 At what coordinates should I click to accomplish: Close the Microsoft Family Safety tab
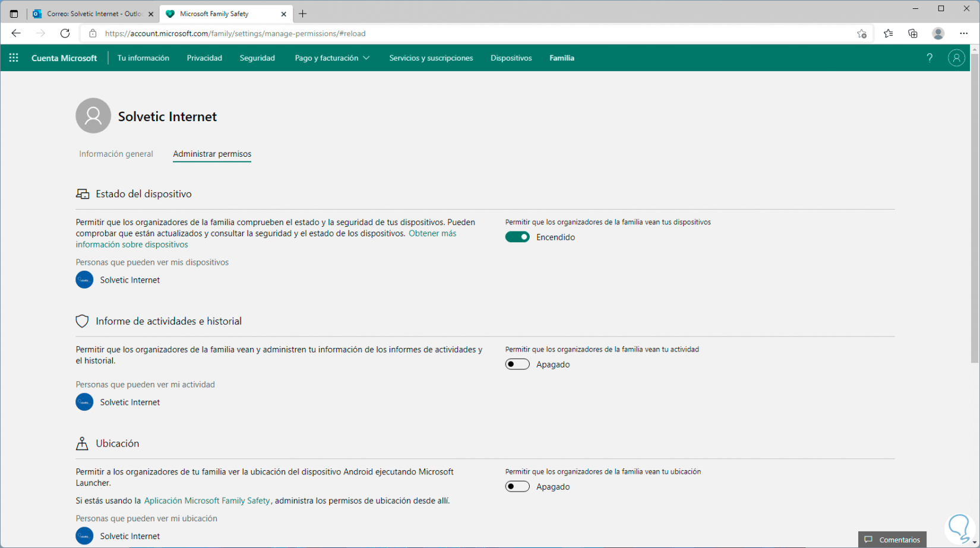point(284,14)
